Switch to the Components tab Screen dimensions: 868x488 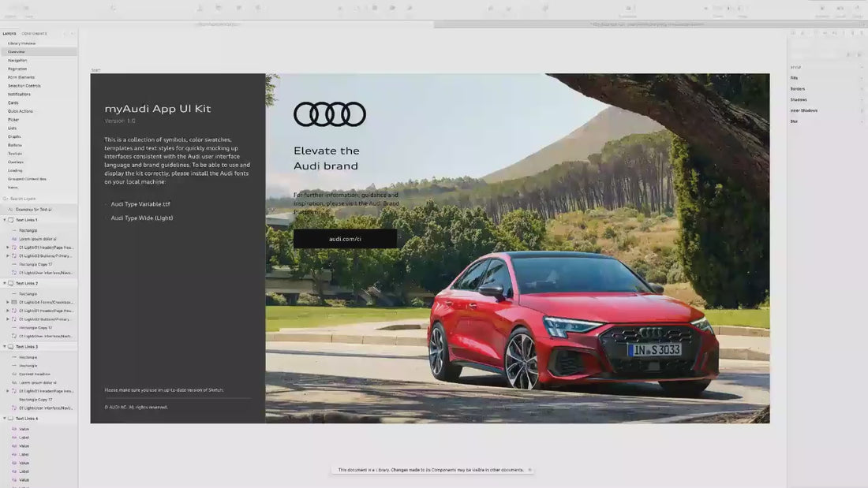tap(34, 34)
